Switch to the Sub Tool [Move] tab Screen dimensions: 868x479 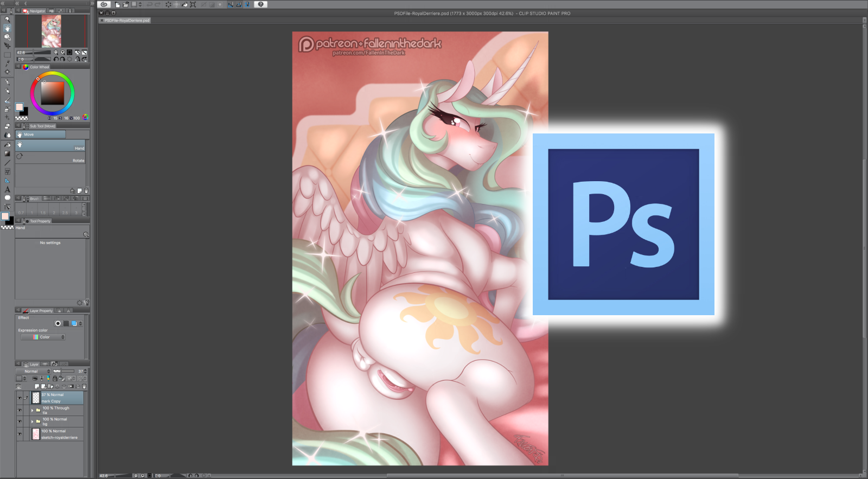(x=39, y=126)
